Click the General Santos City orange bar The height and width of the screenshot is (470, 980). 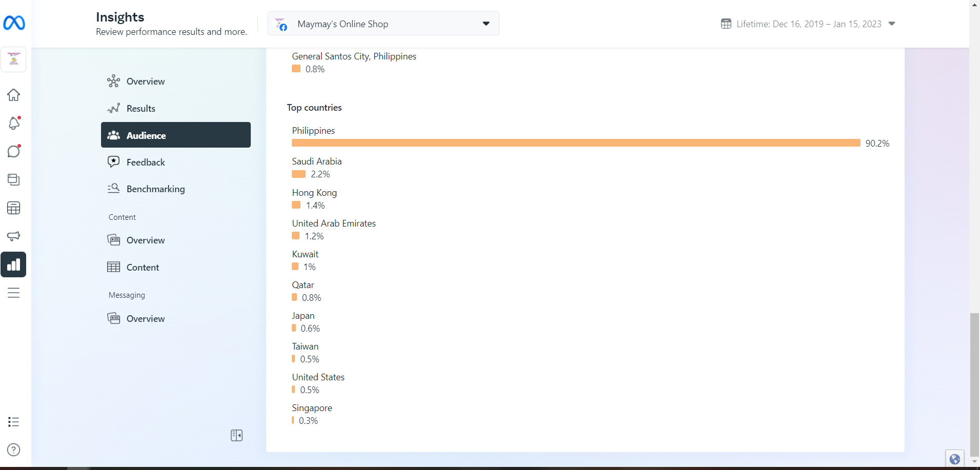pos(296,69)
